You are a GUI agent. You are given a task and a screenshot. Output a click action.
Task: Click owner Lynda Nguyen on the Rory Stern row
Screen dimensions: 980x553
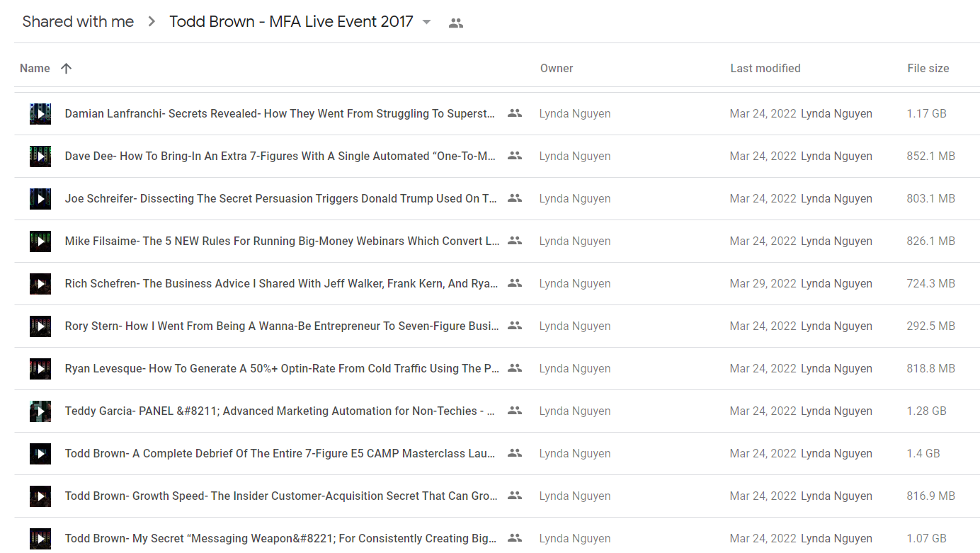point(575,326)
